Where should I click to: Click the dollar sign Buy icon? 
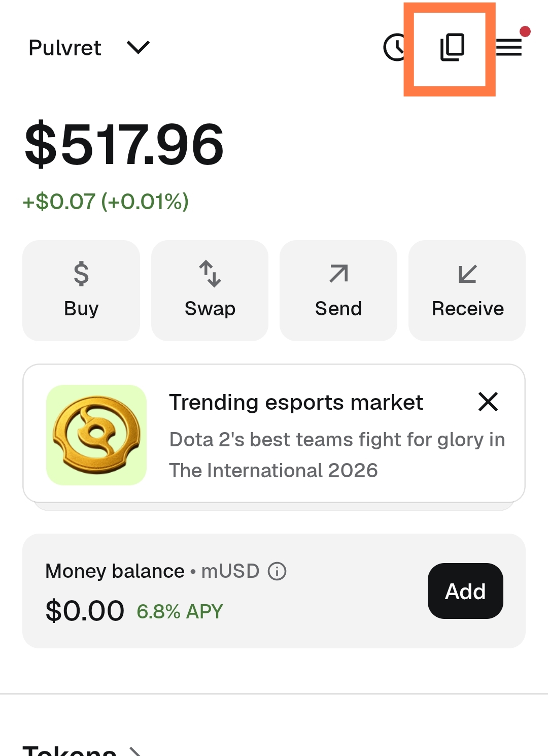tap(81, 274)
